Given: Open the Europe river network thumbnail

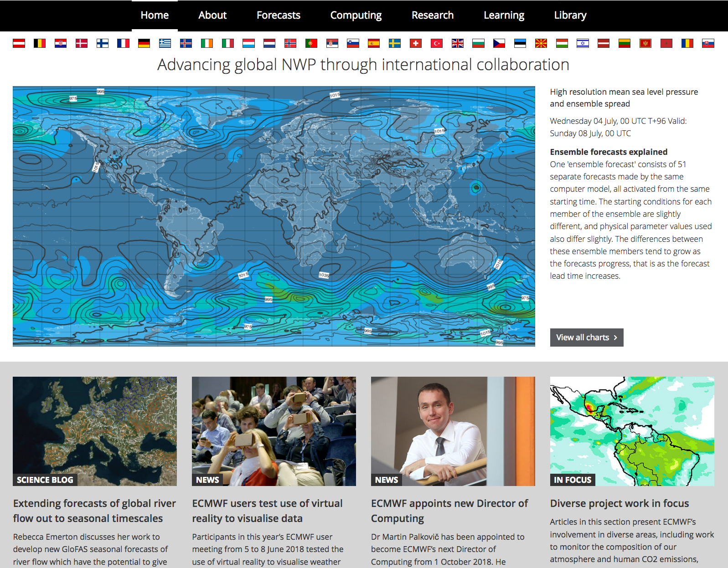Looking at the screenshot, I should pos(95,431).
